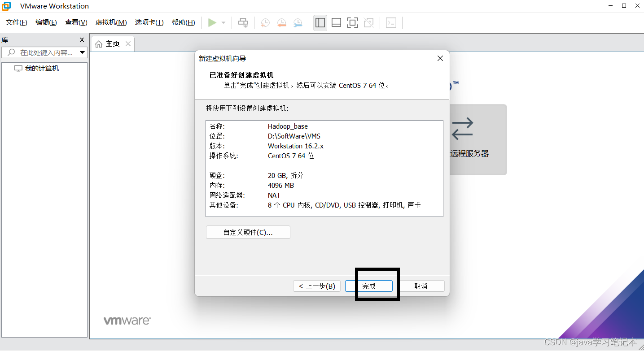Open the 编辑(E) menu

(x=46, y=22)
